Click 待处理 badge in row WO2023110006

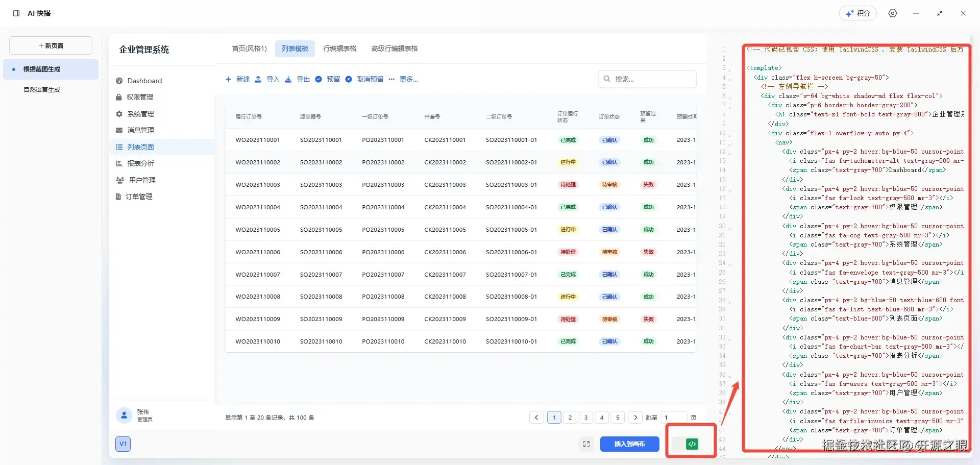pos(568,252)
